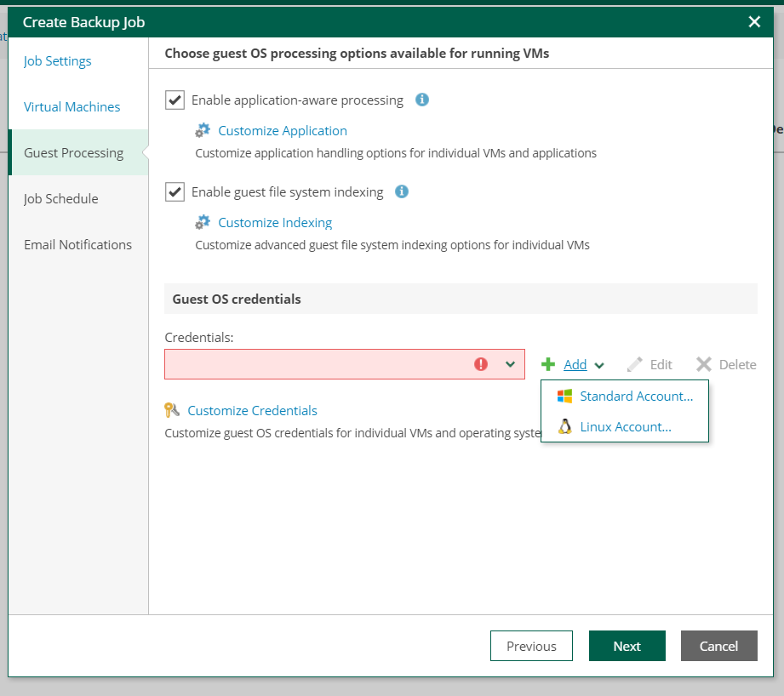Click the Delete cross icon

click(704, 363)
